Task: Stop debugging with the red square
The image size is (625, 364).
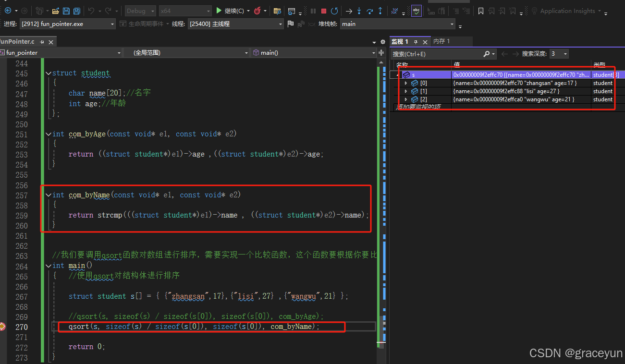Action: [324, 11]
